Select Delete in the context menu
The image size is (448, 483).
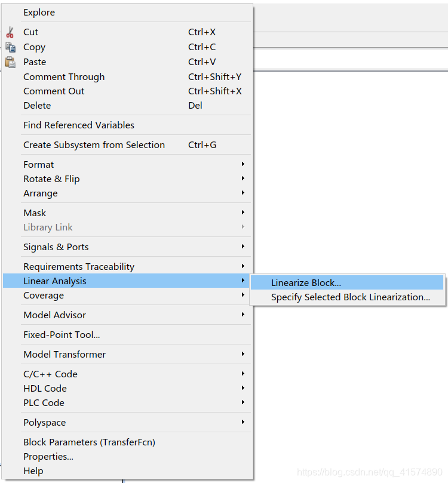click(x=128, y=105)
